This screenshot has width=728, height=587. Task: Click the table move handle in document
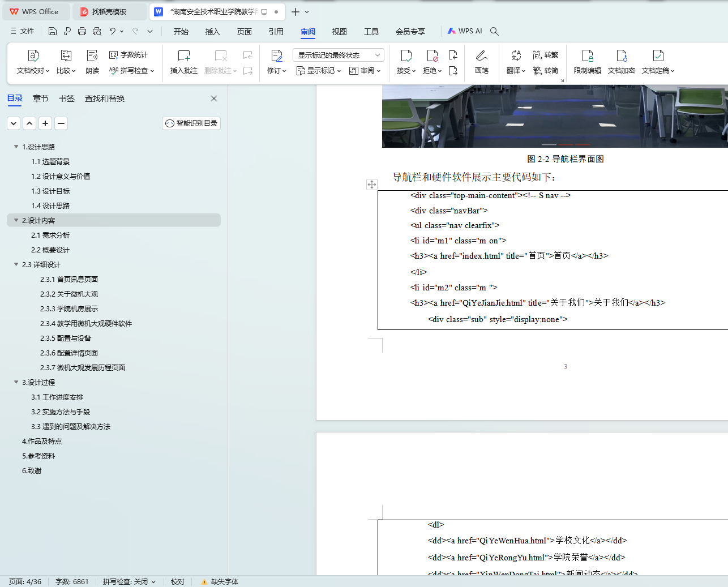point(372,184)
